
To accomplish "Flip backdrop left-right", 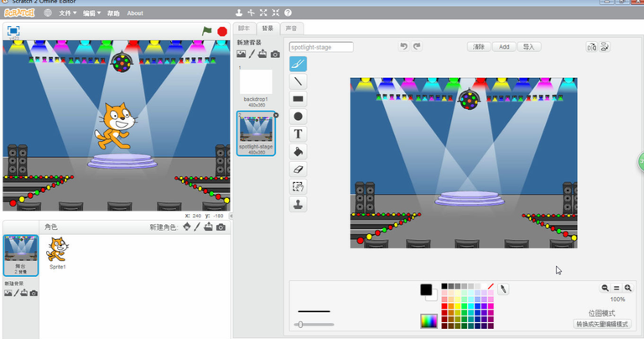I will [591, 47].
